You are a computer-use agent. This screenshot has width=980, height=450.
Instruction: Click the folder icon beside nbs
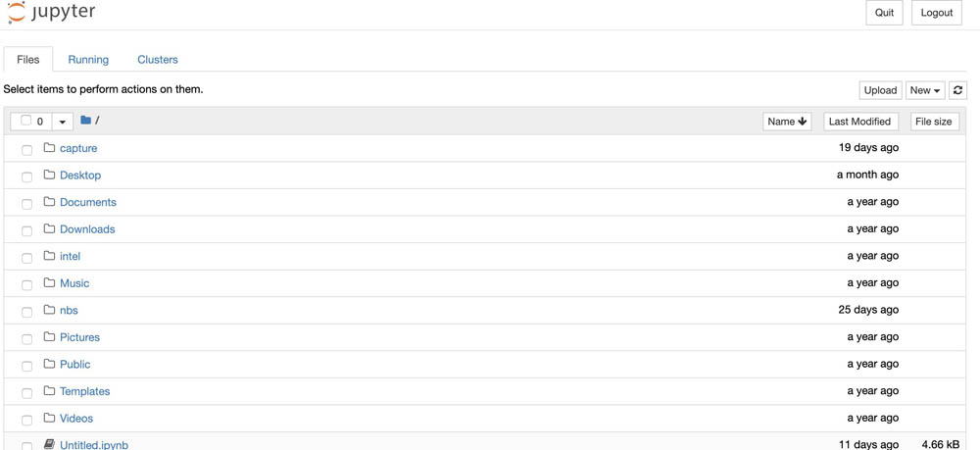pyautogui.click(x=49, y=310)
